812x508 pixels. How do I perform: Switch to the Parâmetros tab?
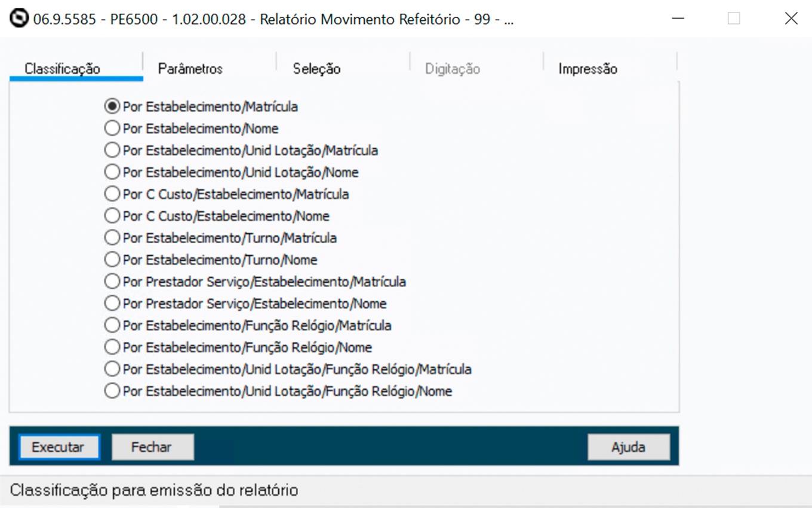tap(190, 69)
